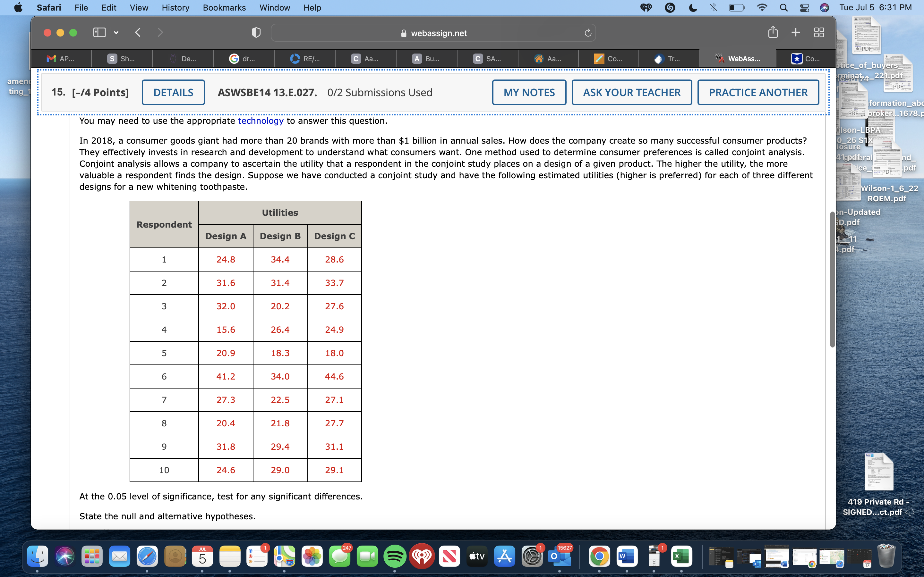This screenshot has width=924, height=577.
Task: Click the webassign.net address bar
Action: pyautogui.click(x=433, y=33)
